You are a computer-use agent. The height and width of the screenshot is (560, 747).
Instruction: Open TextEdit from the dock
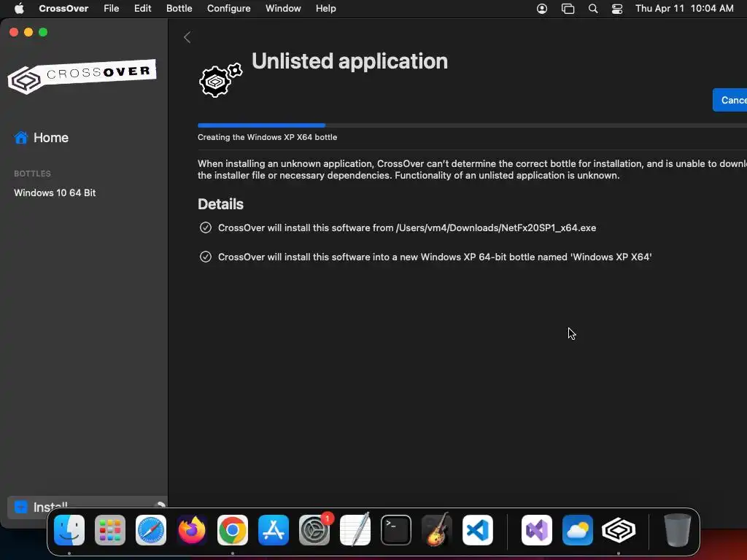(x=355, y=530)
